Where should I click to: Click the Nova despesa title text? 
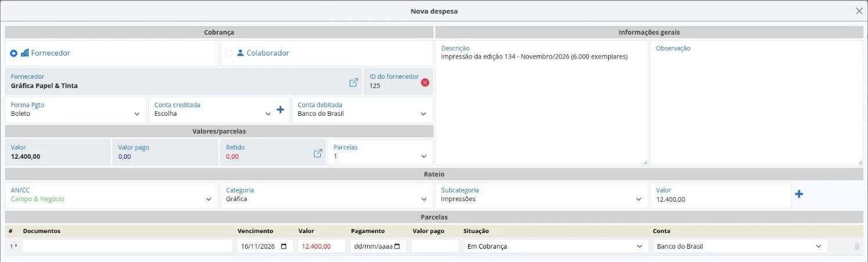point(434,11)
